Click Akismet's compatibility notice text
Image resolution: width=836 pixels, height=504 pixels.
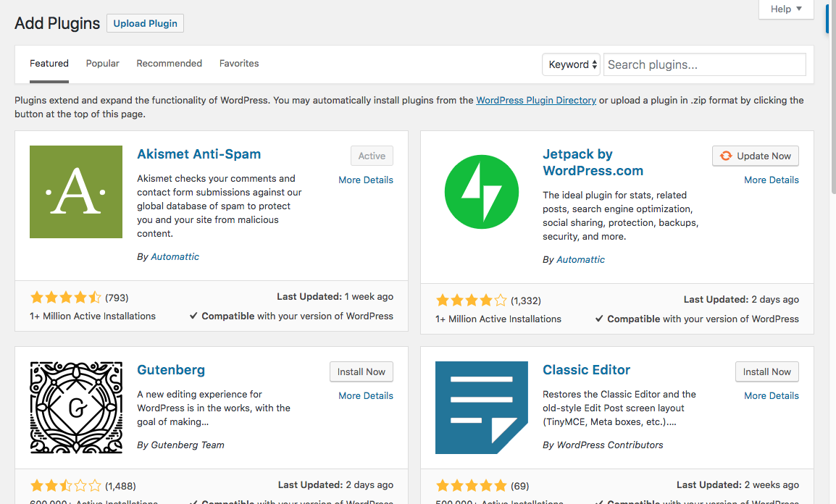coord(291,316)
